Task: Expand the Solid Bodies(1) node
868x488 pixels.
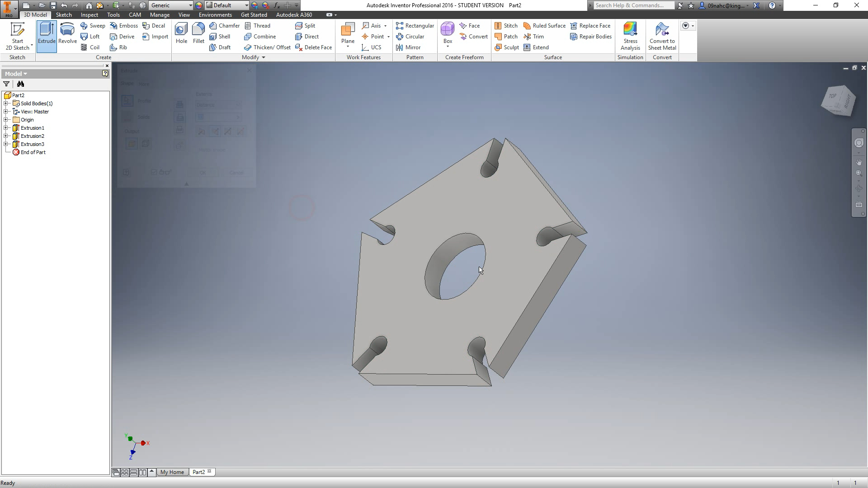Action: coord(6,103)
